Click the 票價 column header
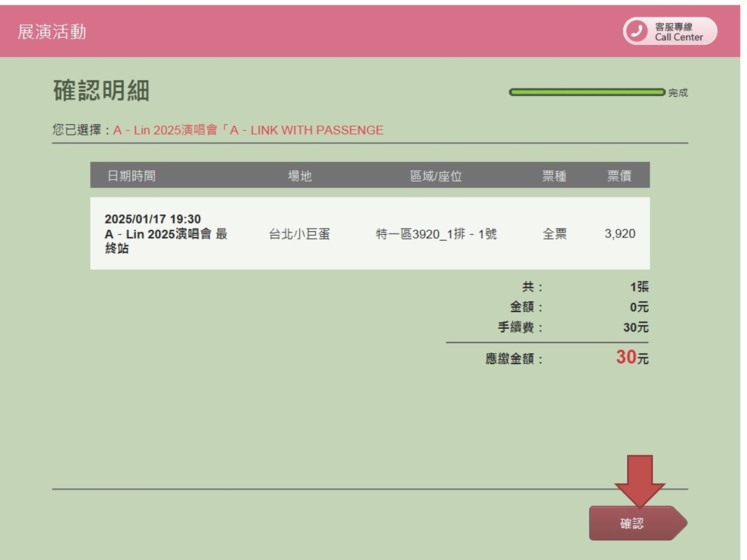The width and height of the screenshot is (747, 560). (x=619, y=176)
